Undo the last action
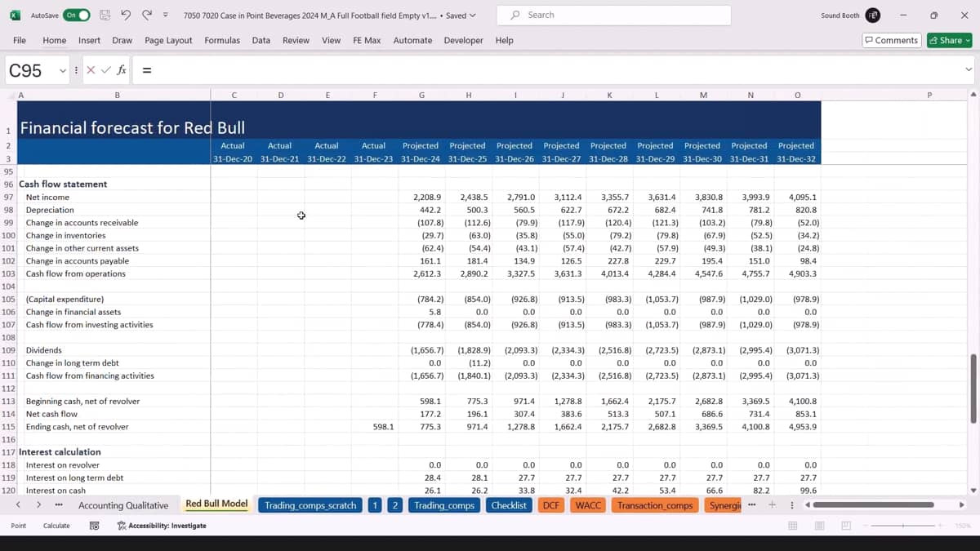The height and width of the screenshot is (551, 980). (126, 16)
